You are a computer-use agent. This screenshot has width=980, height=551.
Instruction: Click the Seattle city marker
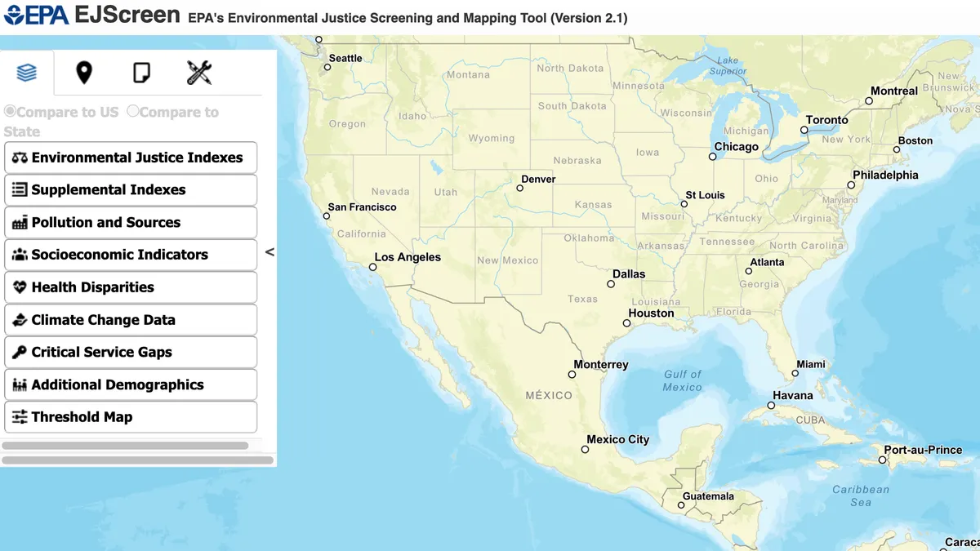(x=327, y=67)
